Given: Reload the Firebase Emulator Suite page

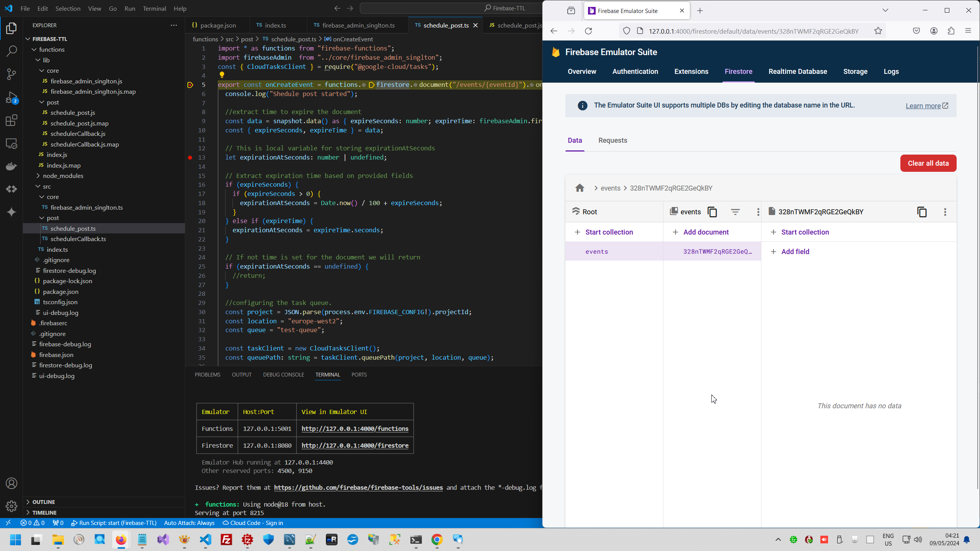Looking at the screenshot, I should [588, 31].
